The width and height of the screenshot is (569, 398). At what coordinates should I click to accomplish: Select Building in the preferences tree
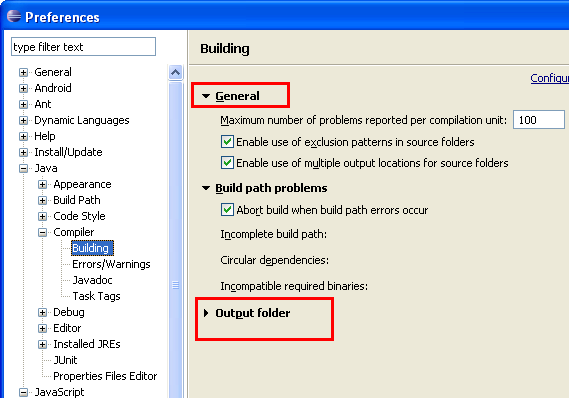92,248
